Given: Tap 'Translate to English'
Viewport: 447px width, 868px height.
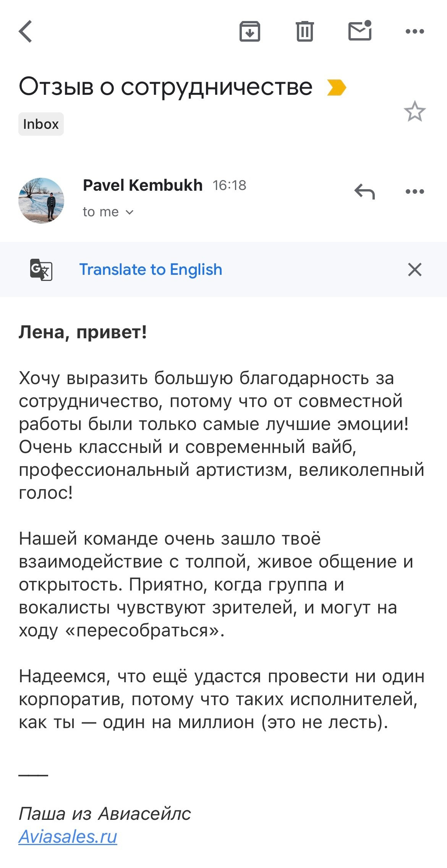Looking at the screenshot, I should tap(151, 269).
